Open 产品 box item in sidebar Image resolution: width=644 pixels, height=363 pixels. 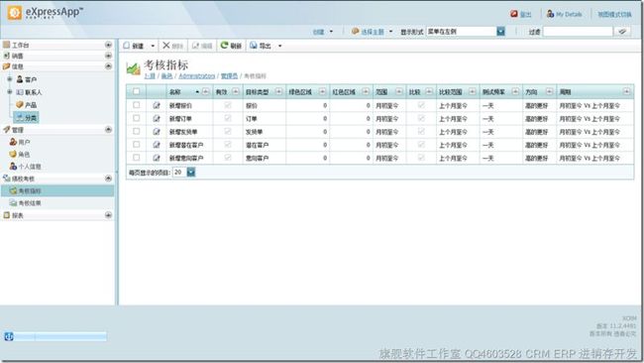27,105
